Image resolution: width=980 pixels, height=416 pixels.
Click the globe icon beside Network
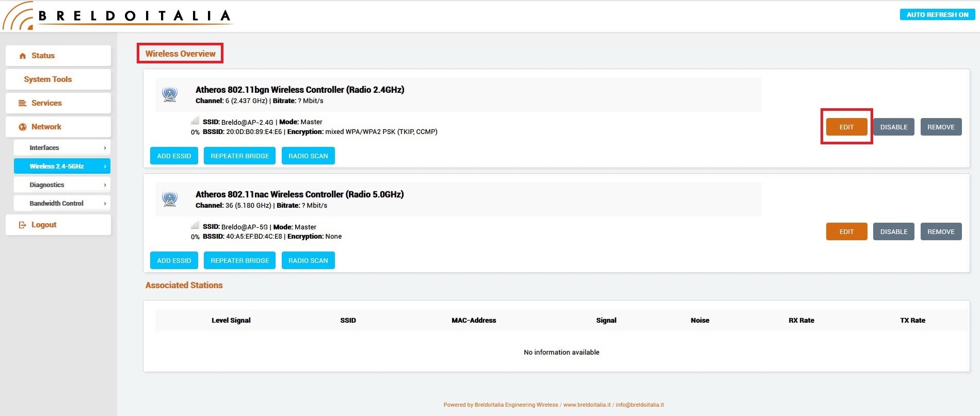click(22, 127)
